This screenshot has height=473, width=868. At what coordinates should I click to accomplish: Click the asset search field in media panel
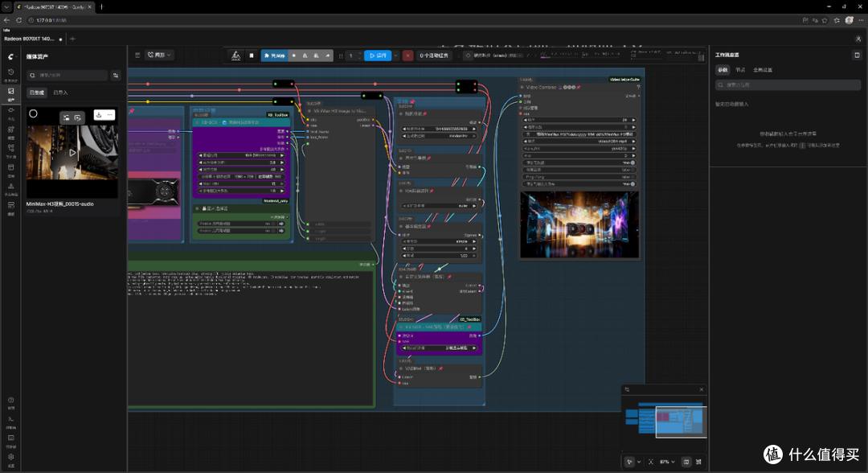click(67, 76)
